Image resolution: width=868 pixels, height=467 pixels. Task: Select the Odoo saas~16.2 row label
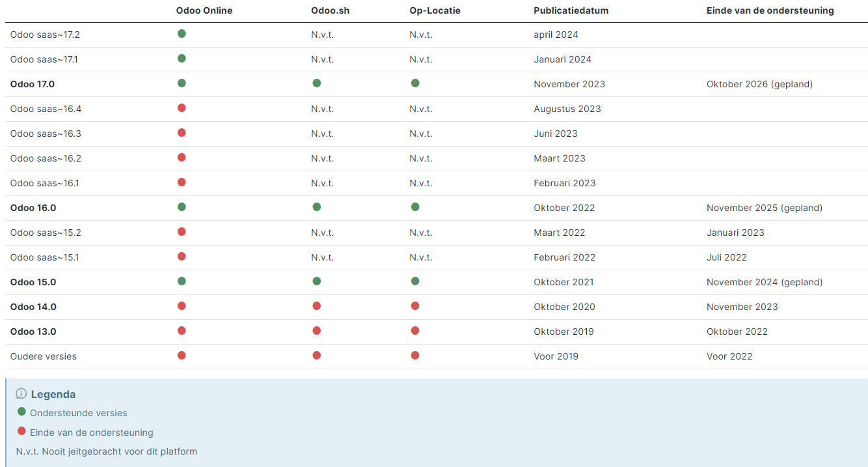(46, 158)
